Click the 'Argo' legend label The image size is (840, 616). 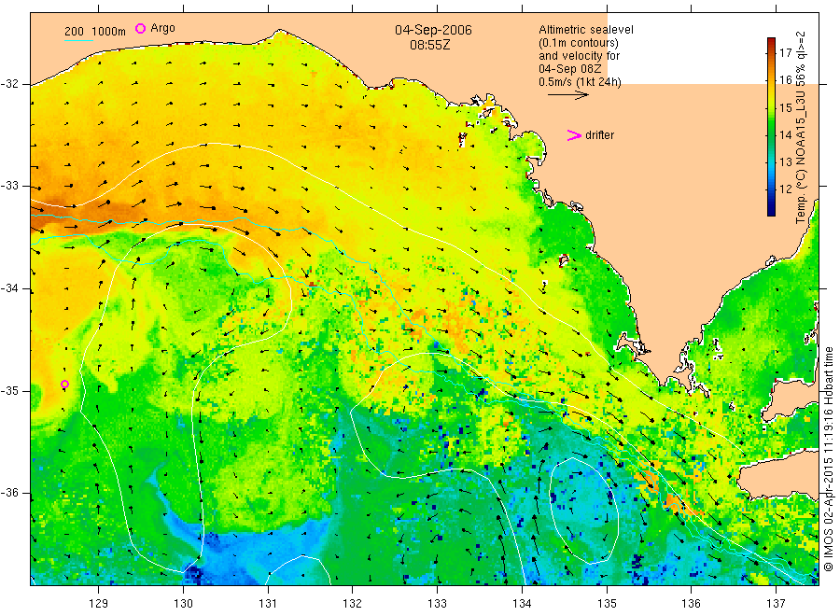pyautogui.click(x=162, y=28)
